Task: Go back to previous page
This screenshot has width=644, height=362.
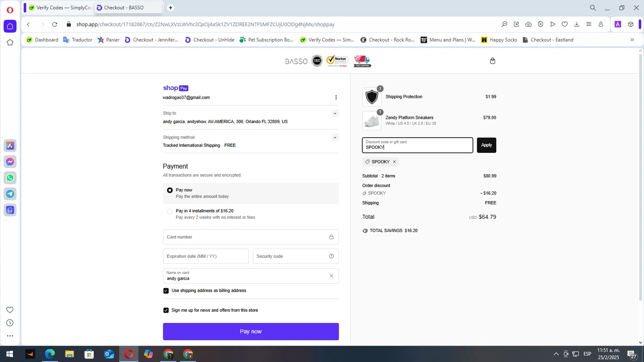Action: (x=28, y=24)
